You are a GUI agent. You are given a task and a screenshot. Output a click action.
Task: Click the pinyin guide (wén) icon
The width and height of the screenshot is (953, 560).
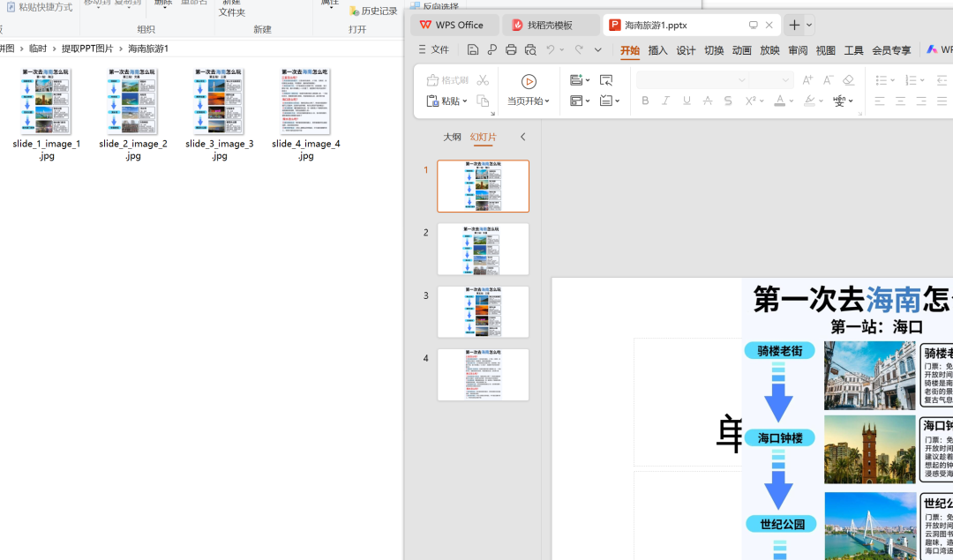(x=839, y=101)
